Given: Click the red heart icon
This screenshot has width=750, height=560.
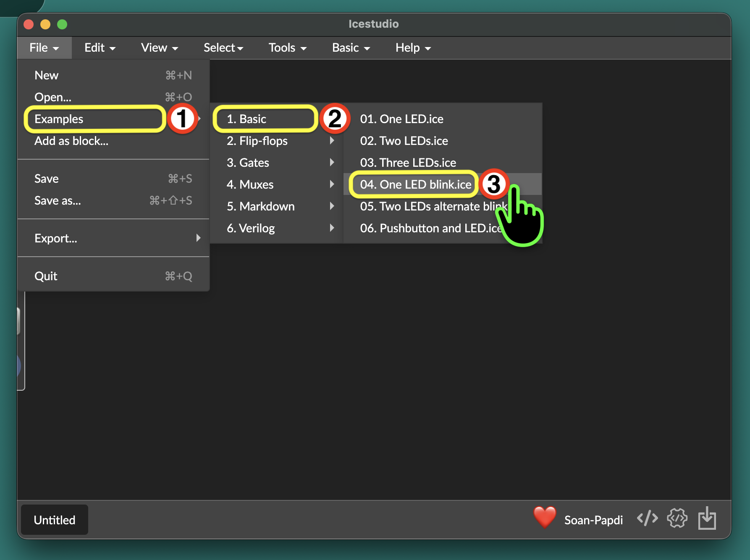Looking at the screenshot, I should click(545, 517).
